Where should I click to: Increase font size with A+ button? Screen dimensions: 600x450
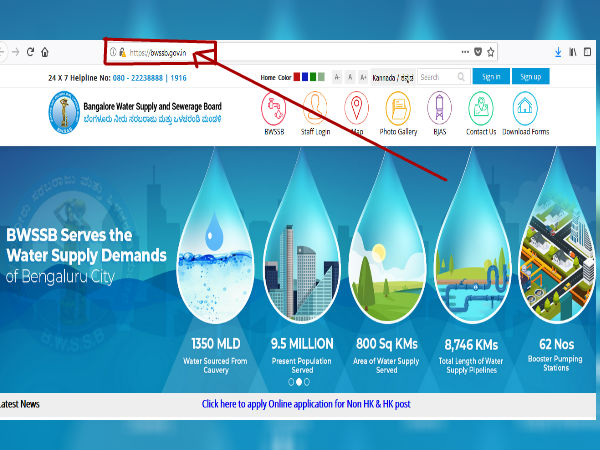coord(363,77)
